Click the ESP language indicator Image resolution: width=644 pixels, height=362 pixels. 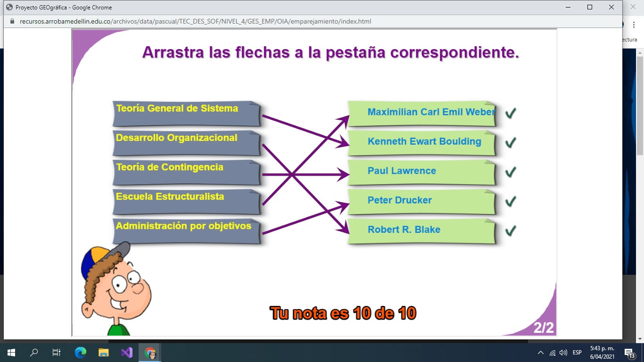(x=577, y=353)
